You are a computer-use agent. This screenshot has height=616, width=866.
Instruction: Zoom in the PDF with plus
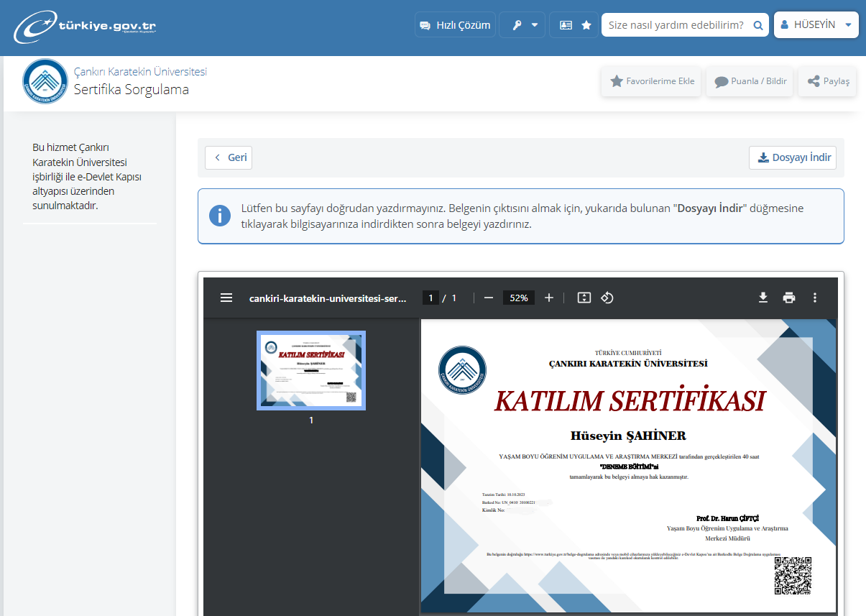point(549,298)
